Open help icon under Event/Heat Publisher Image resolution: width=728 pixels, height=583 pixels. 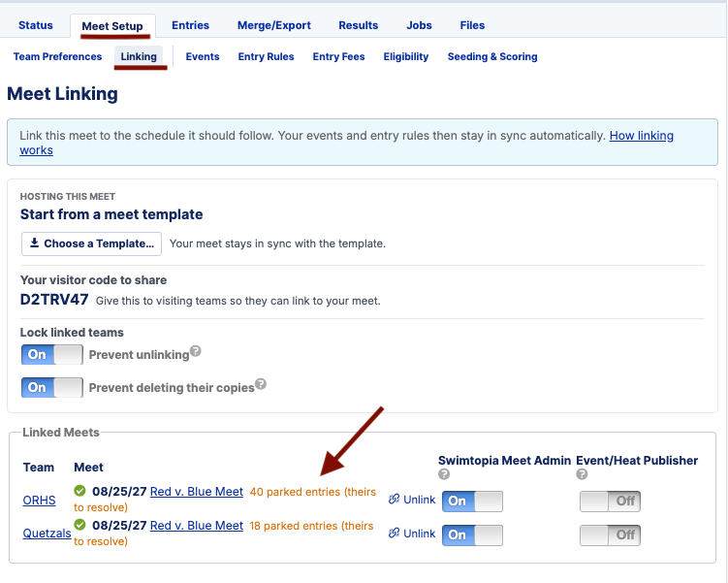coord(582,474)
